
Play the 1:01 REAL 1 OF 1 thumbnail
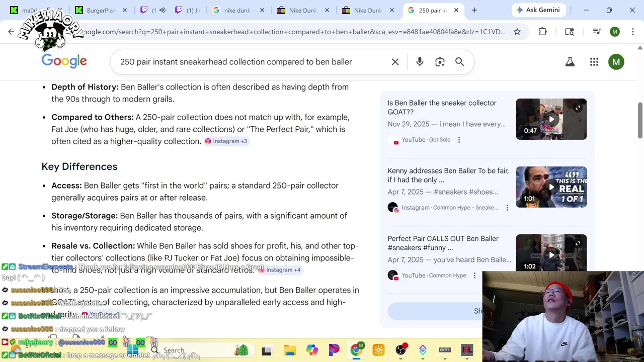tap(551, 187)
